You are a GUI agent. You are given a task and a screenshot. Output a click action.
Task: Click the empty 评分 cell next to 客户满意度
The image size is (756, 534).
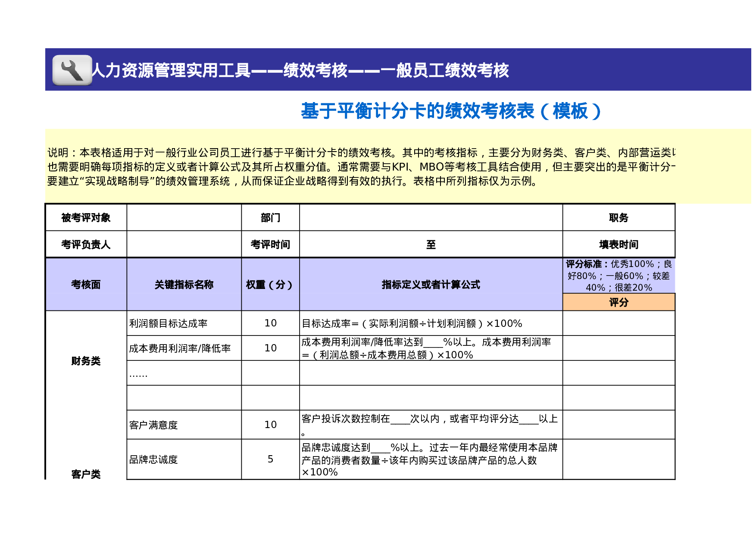coord(619,424)
